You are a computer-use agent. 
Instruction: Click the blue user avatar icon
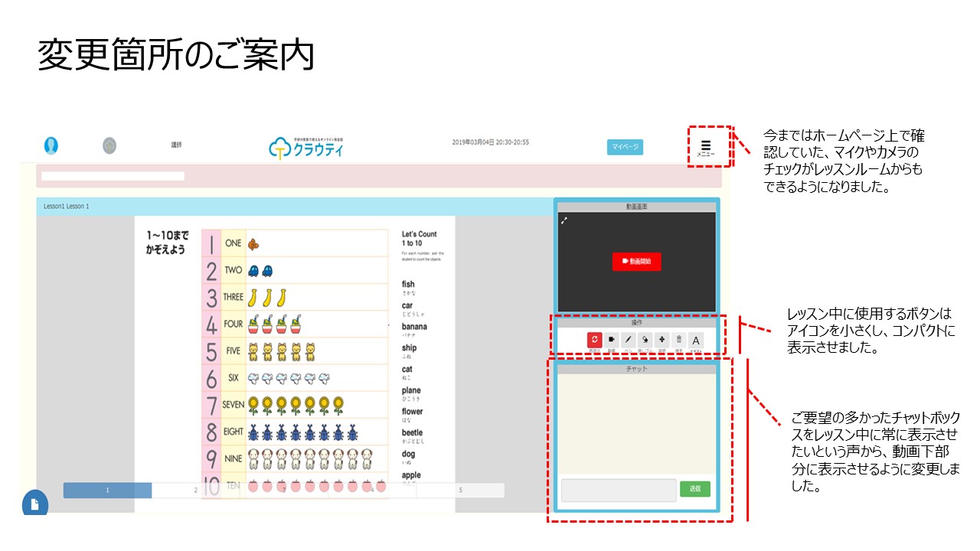pyautogui.click(x=51, y=145)
